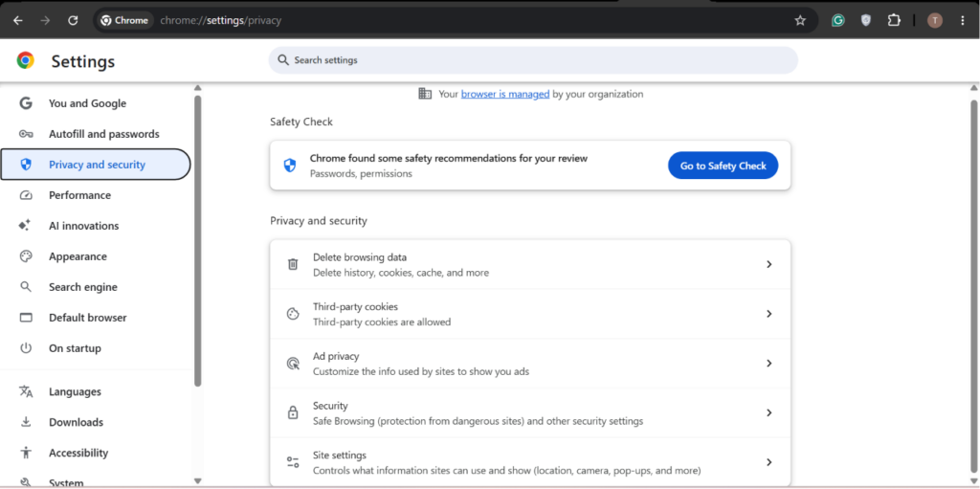Open Autofill and passwords section

96,134
